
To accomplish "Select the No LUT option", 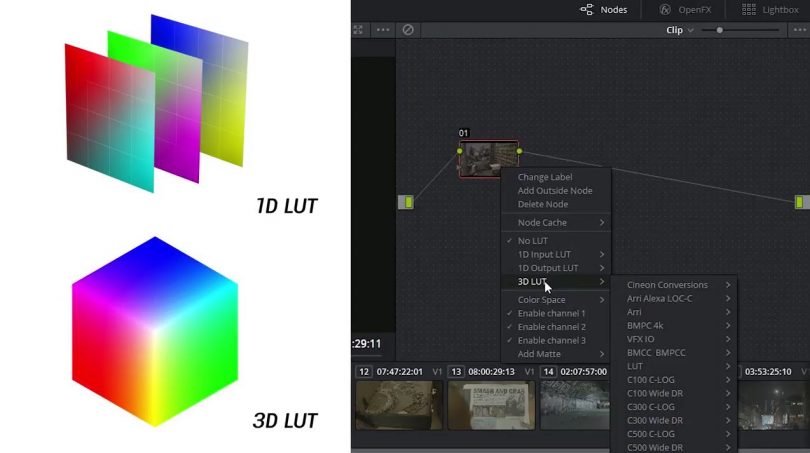I will pos(532,241).
